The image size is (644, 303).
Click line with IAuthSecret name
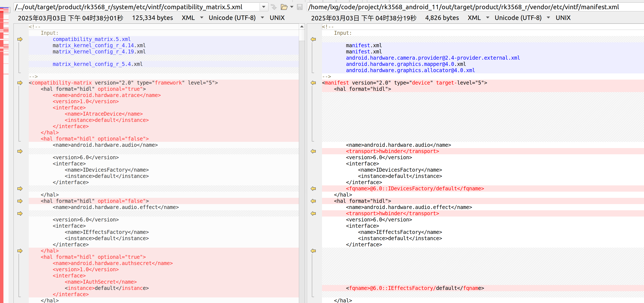[x=101, y=282]
